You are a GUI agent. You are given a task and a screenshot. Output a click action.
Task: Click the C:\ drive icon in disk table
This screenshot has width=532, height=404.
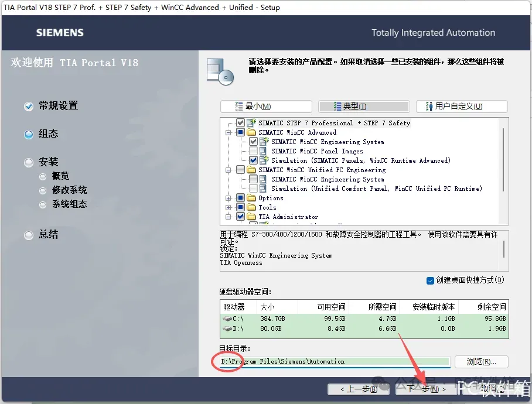[227, 319]
